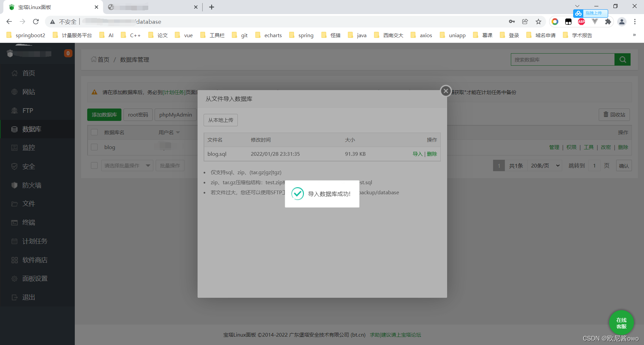Click 权限 link for blog database
The height and width of the screenshot is (345, 644).
tap(571, 147)
